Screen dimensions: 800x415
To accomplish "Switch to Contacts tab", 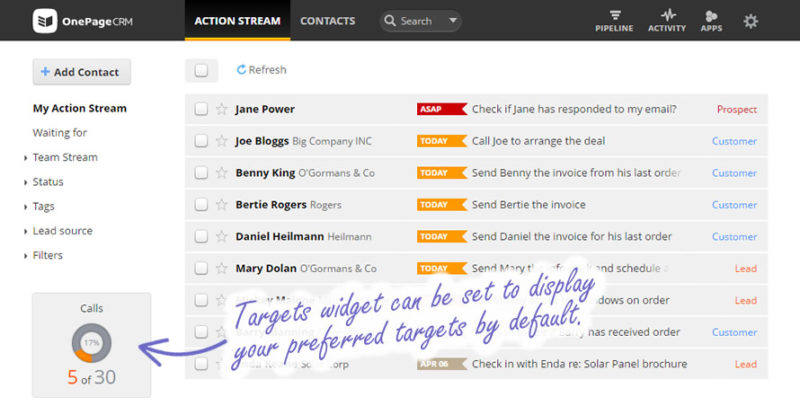I will click(x=328, y=21).
